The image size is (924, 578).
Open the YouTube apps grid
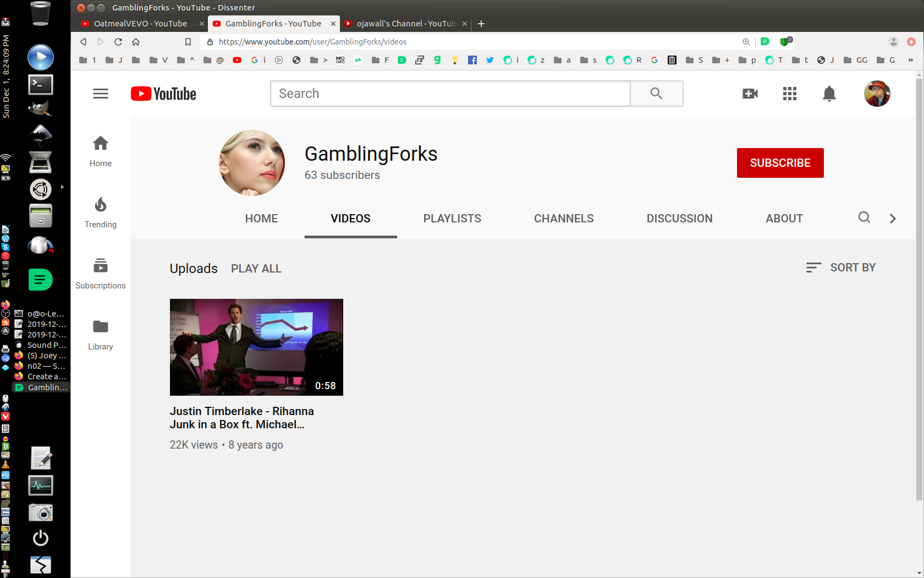point(790,94)
